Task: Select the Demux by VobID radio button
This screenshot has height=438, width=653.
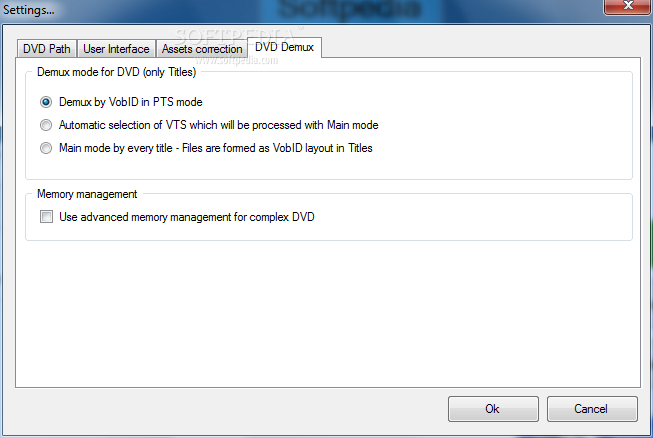Action: [x=46, y=102]
